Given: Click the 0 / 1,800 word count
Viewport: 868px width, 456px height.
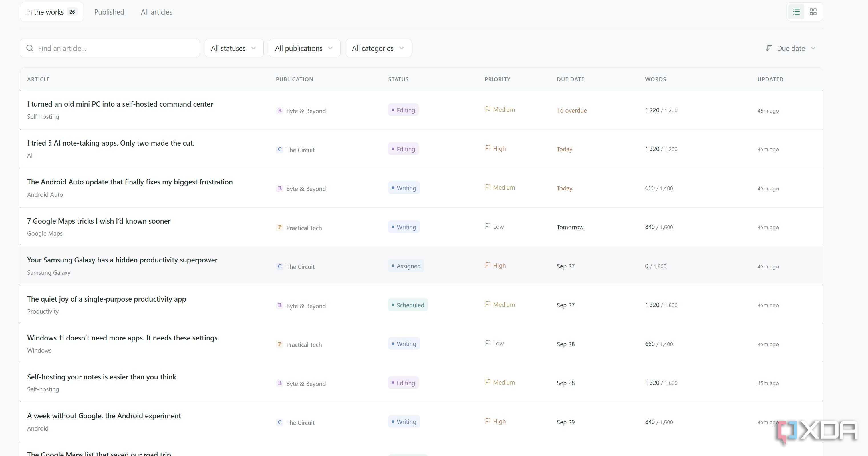Looking at the screenshot, I should pos(656,266).
